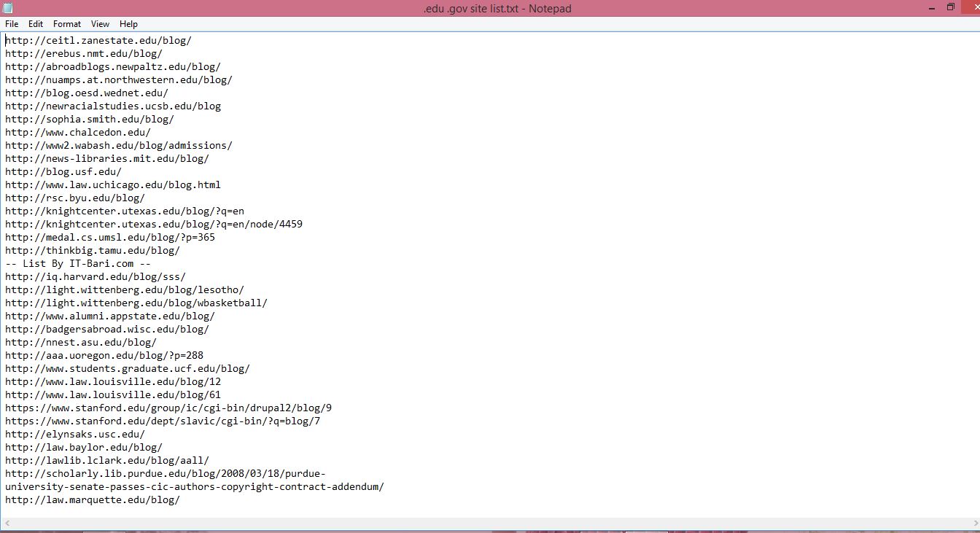Click the aaa.uoregon.edu ?p=288 line
Image resolution: width=980 pixels, height=533 pixels.
click(x=104, y=356)
